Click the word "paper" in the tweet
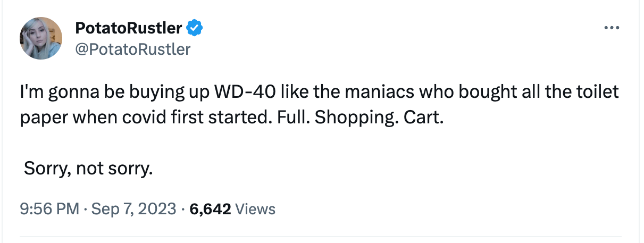Image resolution: width=644 pixels, height=243 pixels. (x=41, y=116)
